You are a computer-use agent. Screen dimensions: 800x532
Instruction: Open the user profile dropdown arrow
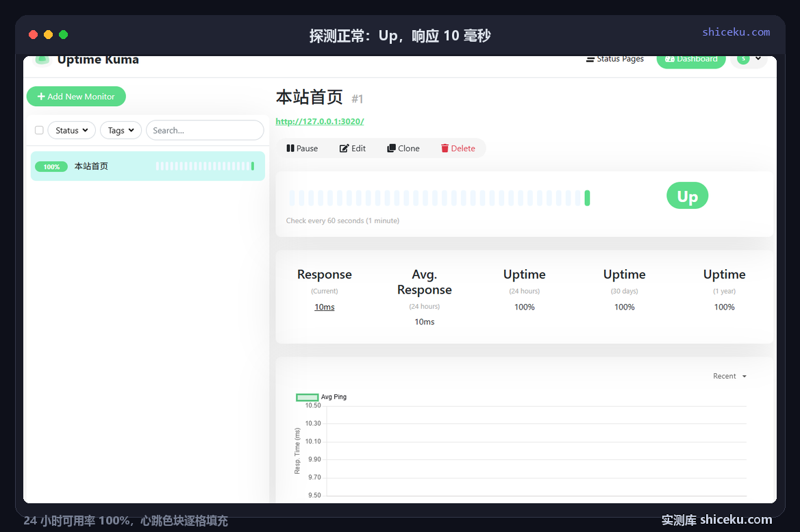pyautogui.click(x=758, y=59)
